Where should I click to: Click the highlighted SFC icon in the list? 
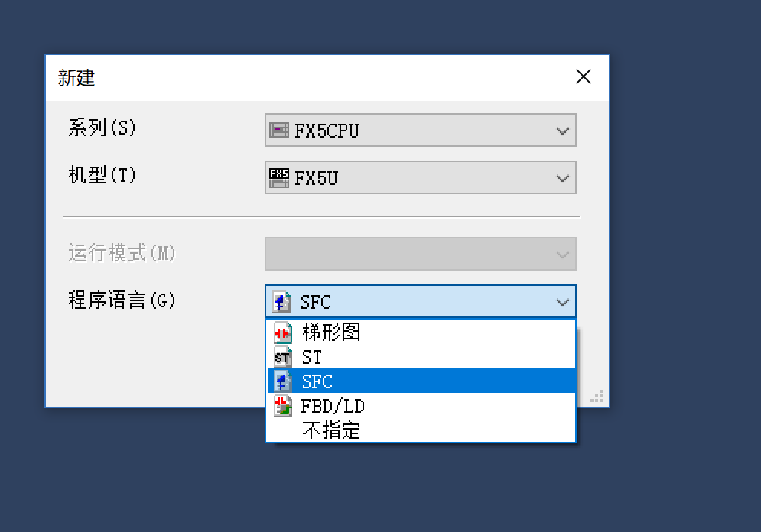(284, 381)
